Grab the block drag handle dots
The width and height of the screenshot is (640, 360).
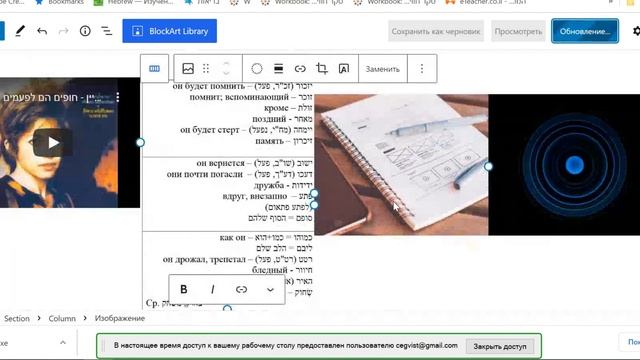[206, 69]
